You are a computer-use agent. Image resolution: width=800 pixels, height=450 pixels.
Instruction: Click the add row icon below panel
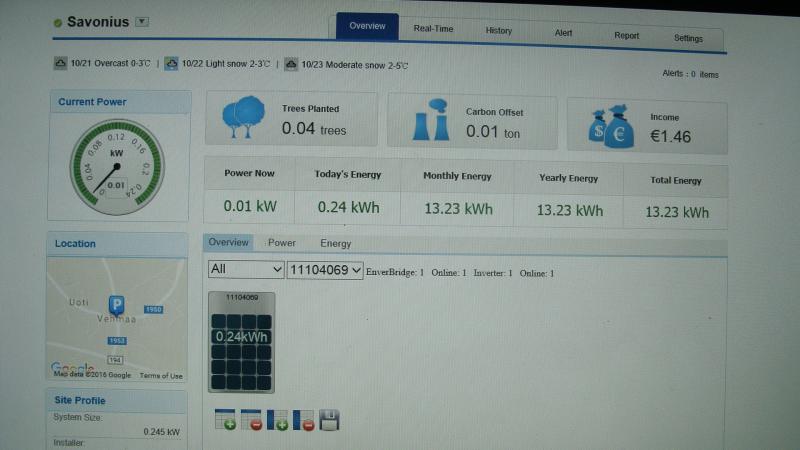click(x=225, y=420)
